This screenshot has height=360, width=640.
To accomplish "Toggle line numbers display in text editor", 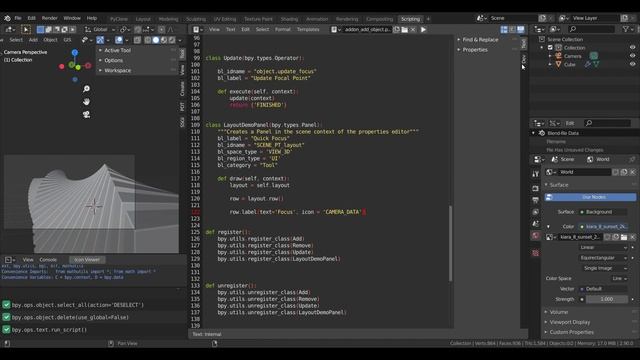I will (x=504, y=29).
